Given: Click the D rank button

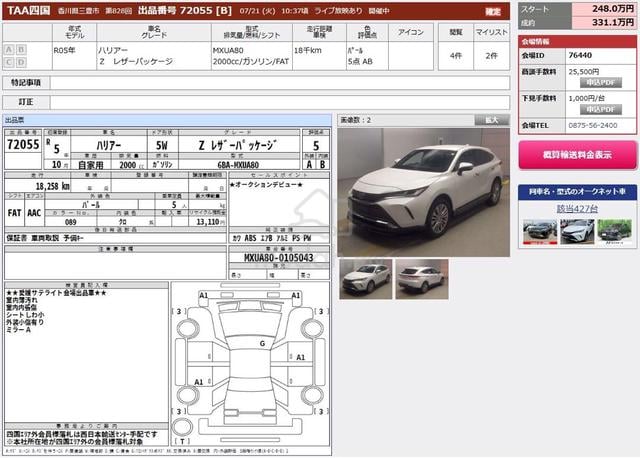Looking at the screenshot, I should [21, 62].
